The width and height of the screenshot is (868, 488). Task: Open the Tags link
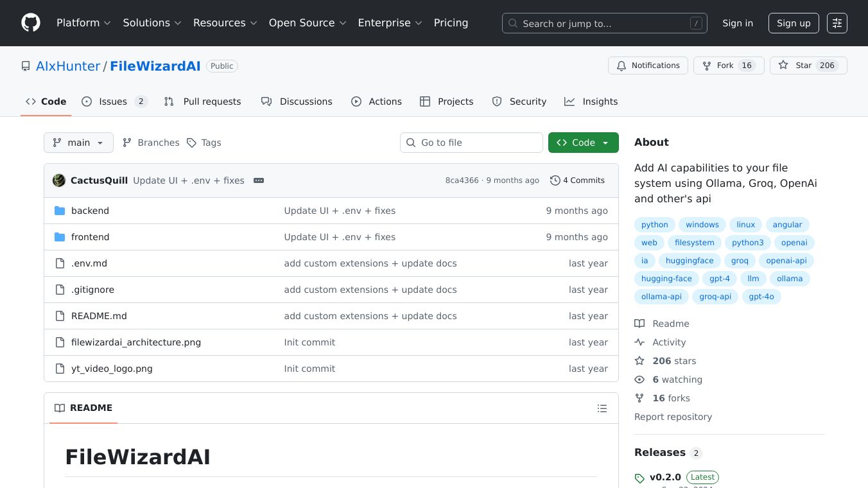click(204, 143)
